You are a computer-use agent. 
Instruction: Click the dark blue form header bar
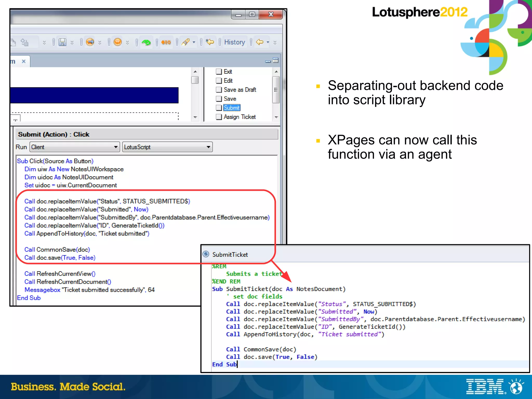94,95
